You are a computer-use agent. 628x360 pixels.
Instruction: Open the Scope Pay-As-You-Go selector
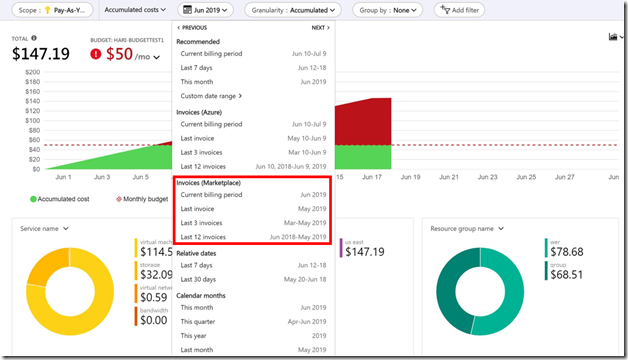(52, 10)
